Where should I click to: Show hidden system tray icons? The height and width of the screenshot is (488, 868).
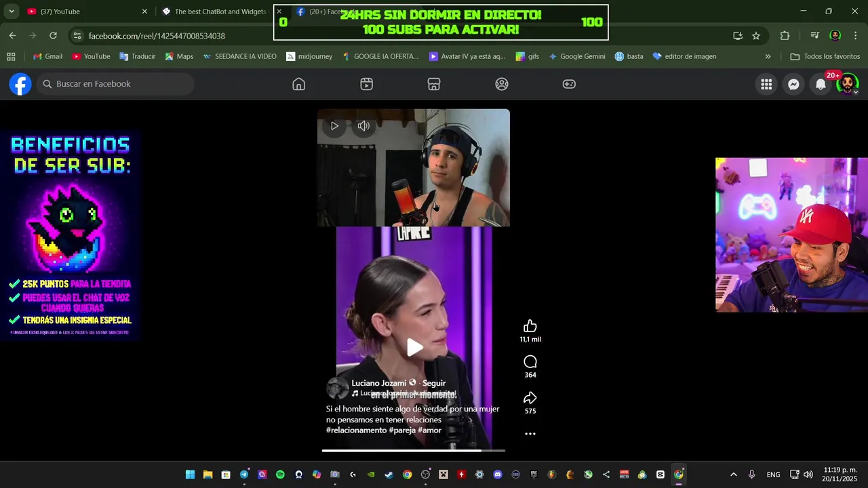[733, 474]
